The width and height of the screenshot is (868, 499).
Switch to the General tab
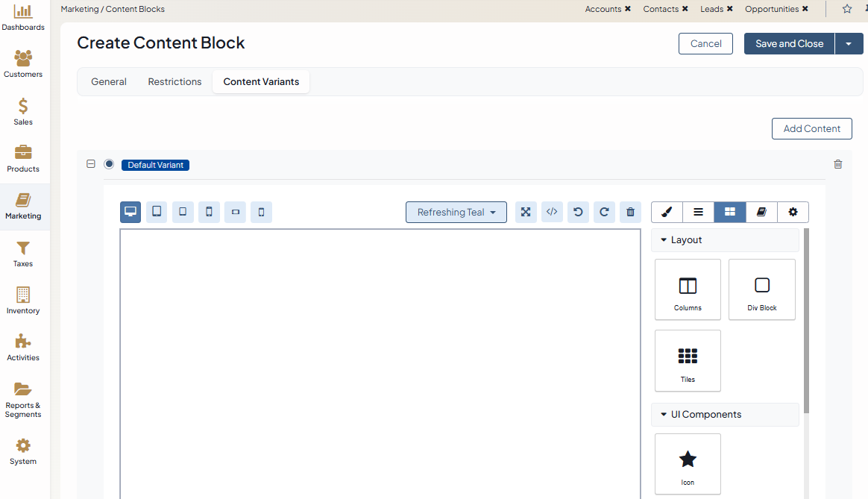[x=109, y=82]
